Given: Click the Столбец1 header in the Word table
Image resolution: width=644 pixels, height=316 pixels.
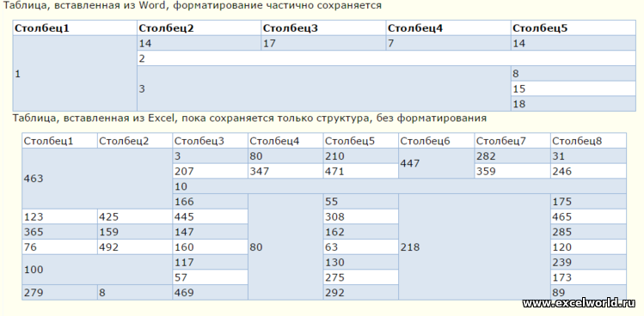Looking at the screenshot, I should click(x=75, y=28).
